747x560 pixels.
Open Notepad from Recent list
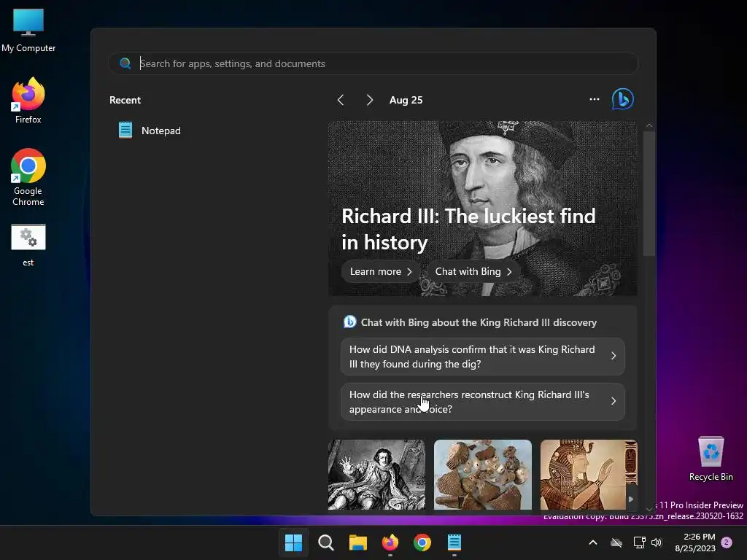(150, 131)
